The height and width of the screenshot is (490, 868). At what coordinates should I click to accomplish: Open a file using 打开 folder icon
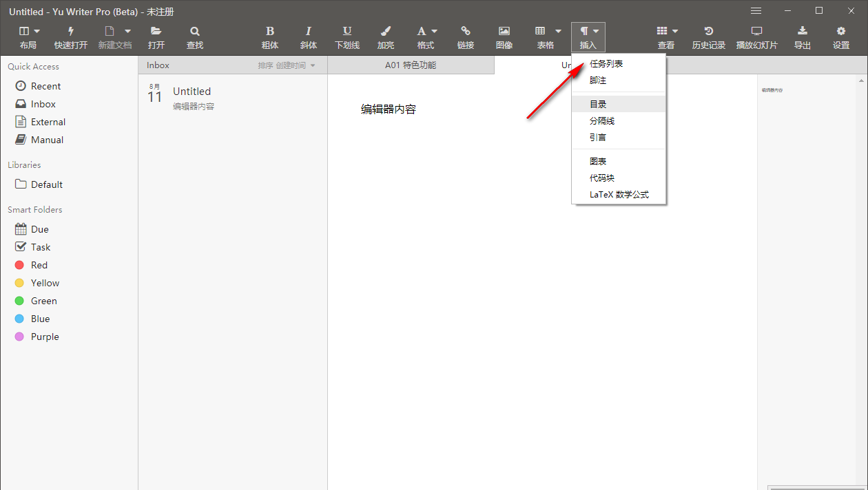click(x=156, y=31)
